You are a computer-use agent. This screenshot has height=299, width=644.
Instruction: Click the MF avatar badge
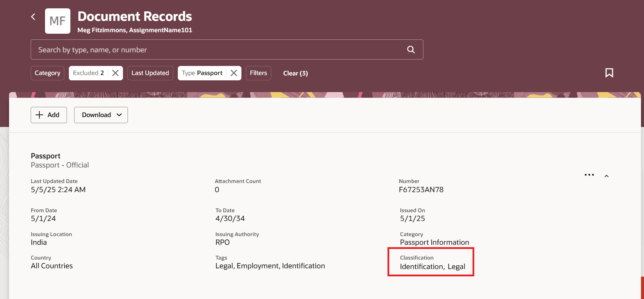(x=58, y=21)
